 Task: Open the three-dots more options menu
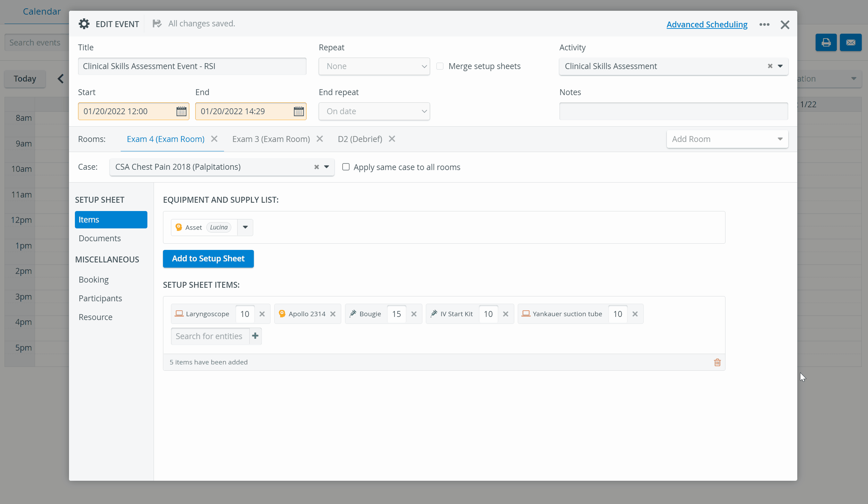click(x=764, y=24)
